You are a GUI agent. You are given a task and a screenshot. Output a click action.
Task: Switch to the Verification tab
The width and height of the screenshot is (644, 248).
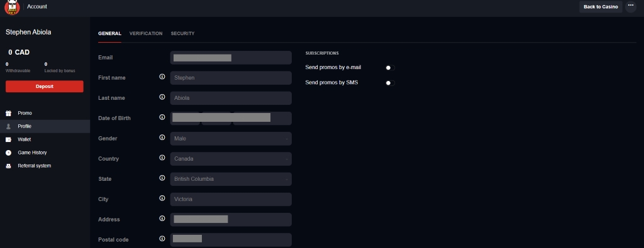(146, 34)
